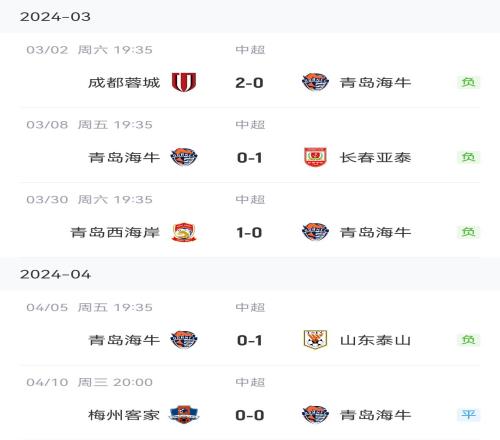Select the 03/08 周五 19:35 match time
The width and height of the screenshot is (500, 440).
pos(89,125)
